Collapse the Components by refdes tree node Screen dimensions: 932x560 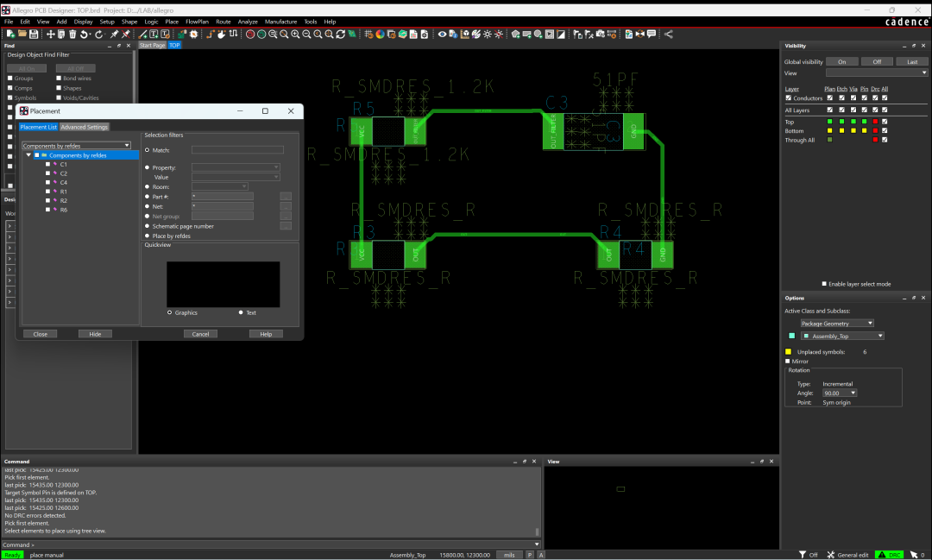[28, 155]
